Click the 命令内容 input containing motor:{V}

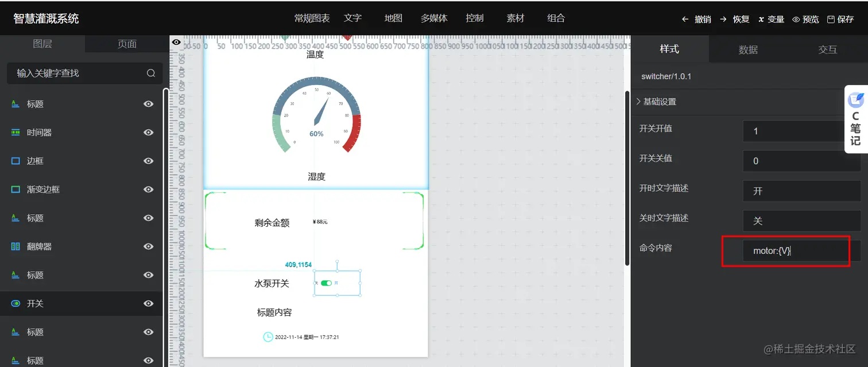801,251
